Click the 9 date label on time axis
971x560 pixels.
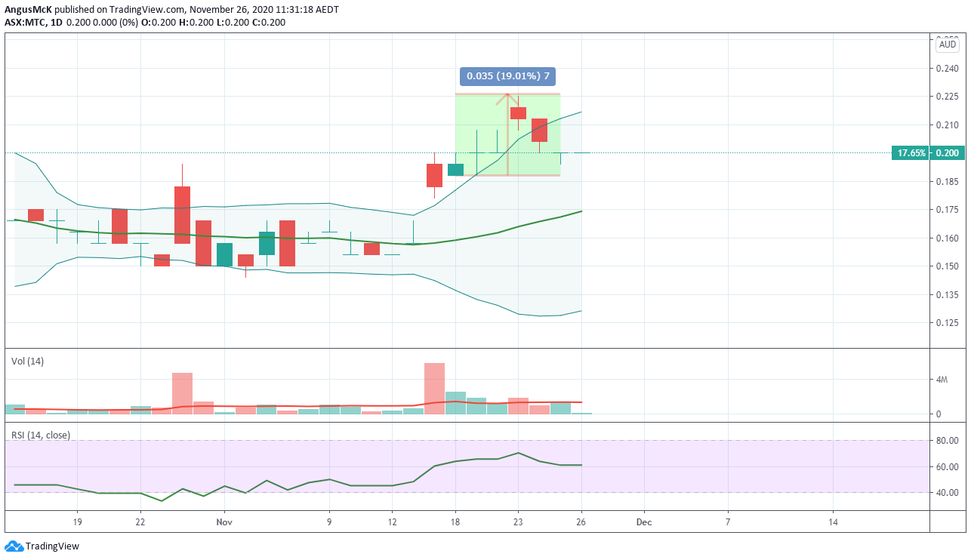pyautogui.click(x=329, y=522)
